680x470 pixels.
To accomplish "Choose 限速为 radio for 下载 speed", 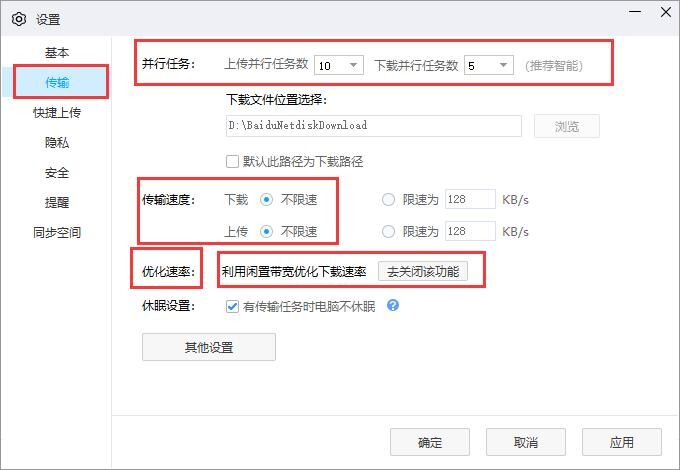I will click(x=389, y=200).
